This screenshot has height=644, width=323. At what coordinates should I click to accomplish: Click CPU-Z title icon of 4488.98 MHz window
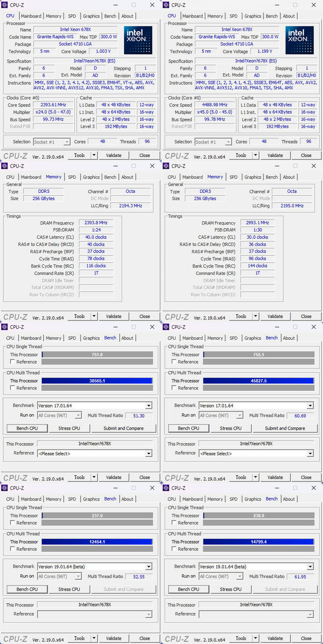166,5
